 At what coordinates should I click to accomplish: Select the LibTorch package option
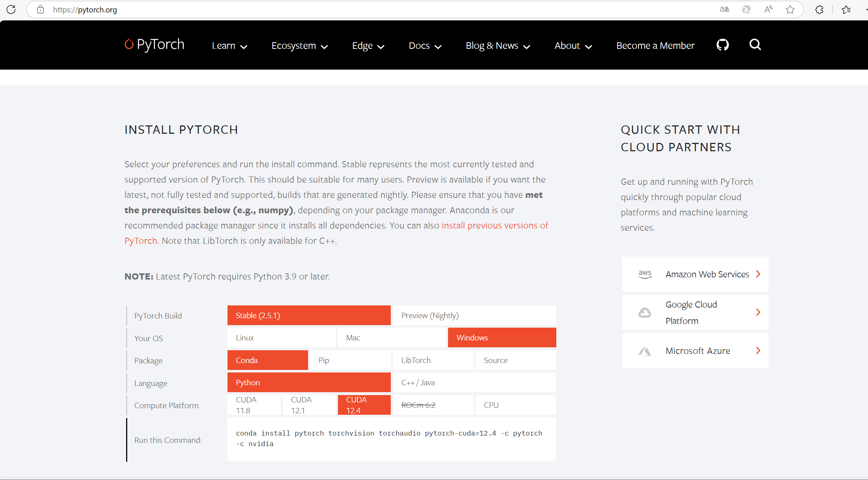(x=433, y=360)
